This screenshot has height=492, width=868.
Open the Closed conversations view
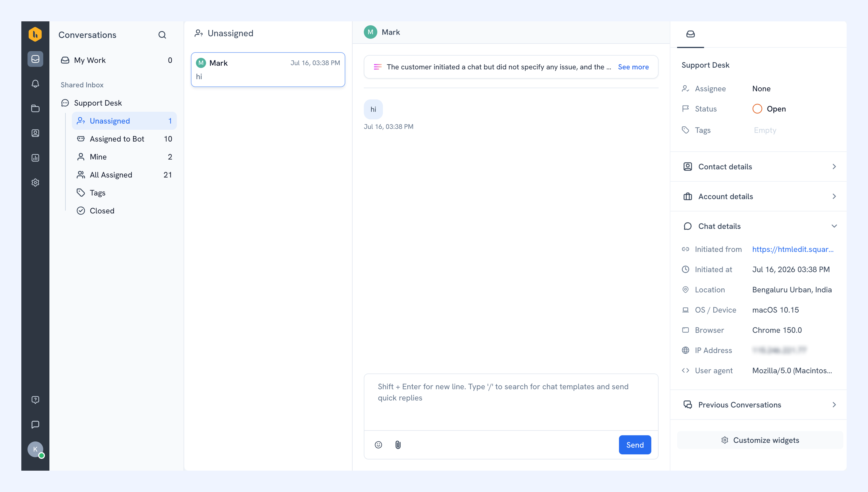tap(124, 211)
